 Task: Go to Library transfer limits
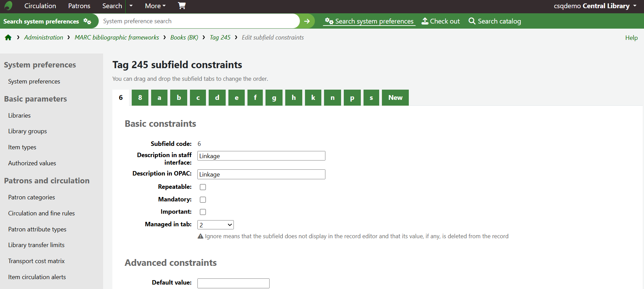point(36,245)
